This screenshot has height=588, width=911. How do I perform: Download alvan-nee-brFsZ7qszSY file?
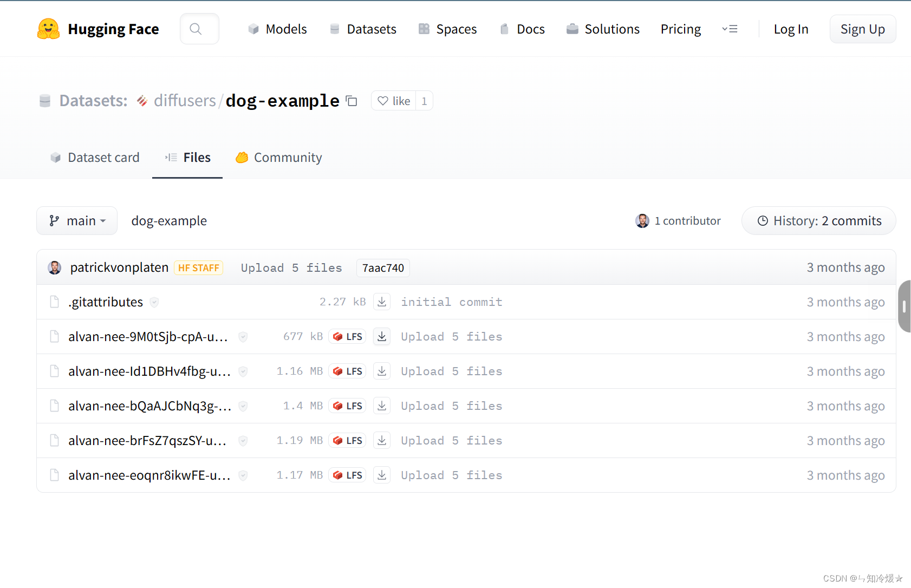382,440
